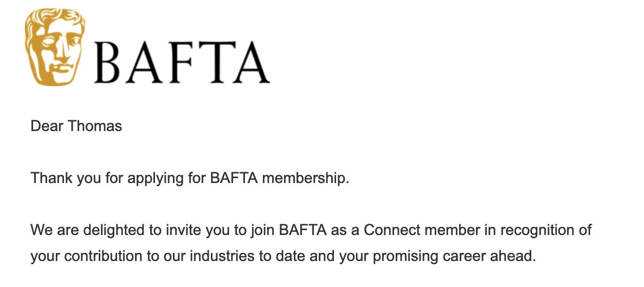Click the word "Connect" in the invitation
Screen dimensions: 644x287
392,231
